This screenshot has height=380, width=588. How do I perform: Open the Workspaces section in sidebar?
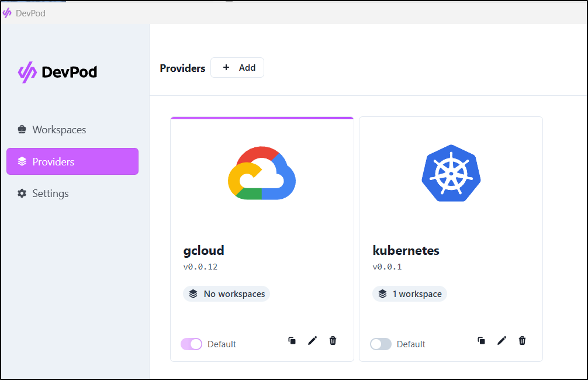tap(72, 130)
